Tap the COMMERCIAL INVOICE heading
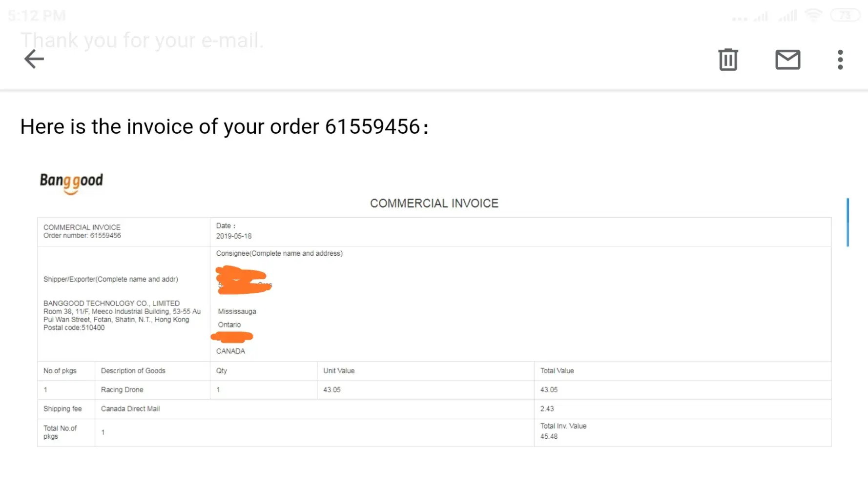 click(434, 203)
